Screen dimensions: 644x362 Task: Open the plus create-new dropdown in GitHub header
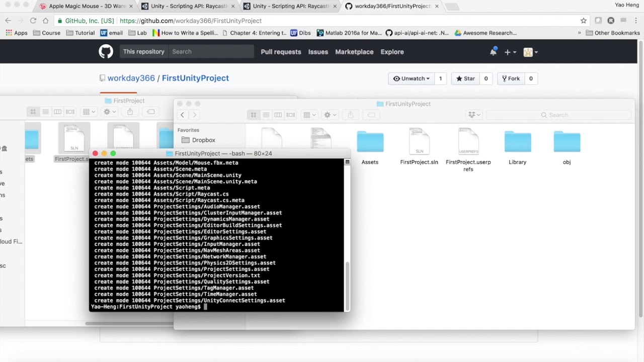[510, 52]
